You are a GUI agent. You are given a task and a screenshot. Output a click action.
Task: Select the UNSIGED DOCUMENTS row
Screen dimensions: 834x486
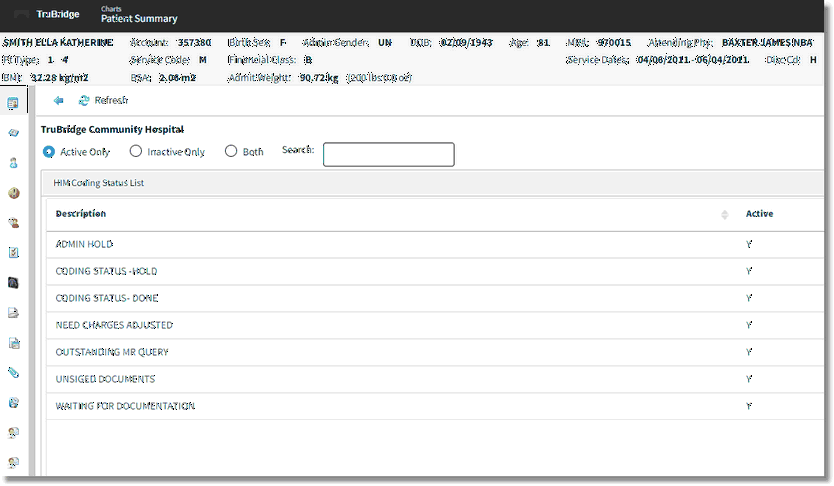435,379
